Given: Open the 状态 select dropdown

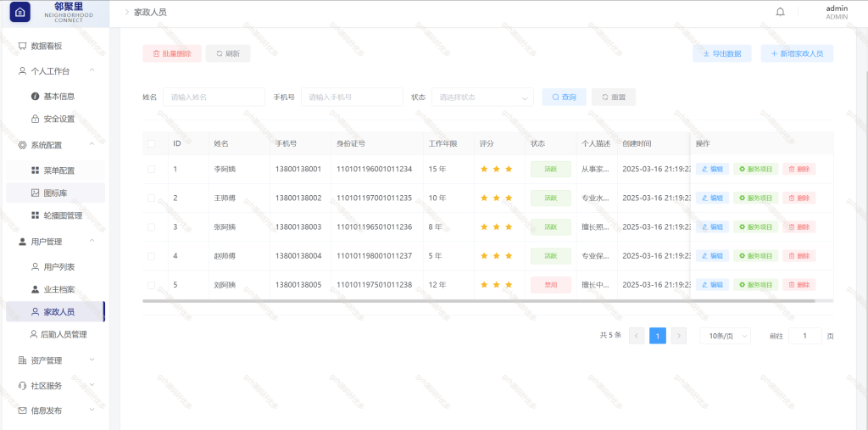Looking at the screenshot, I should (x=482, y=97).
